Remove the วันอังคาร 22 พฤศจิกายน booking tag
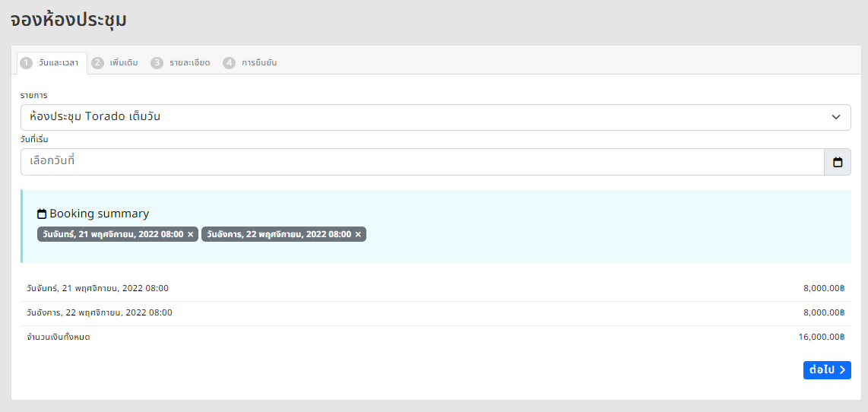Image resolution: width=868 pixels, height=412 pixels. [358, 234]
